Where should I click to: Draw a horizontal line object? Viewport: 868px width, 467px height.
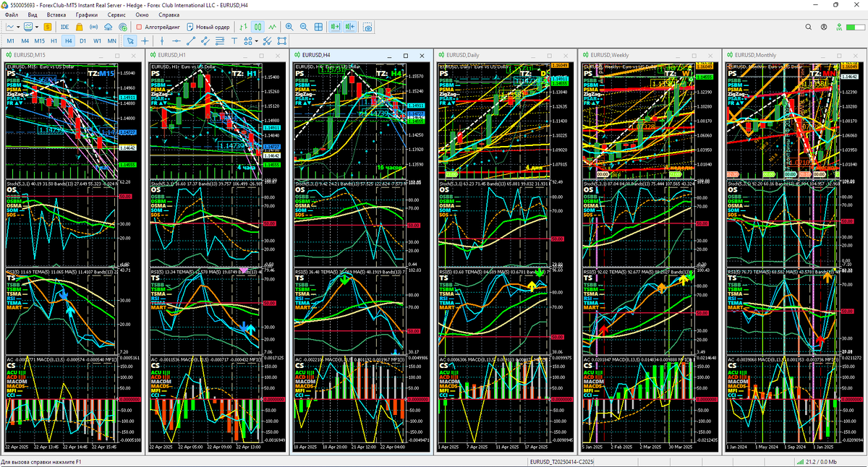(x=176, y=41)
